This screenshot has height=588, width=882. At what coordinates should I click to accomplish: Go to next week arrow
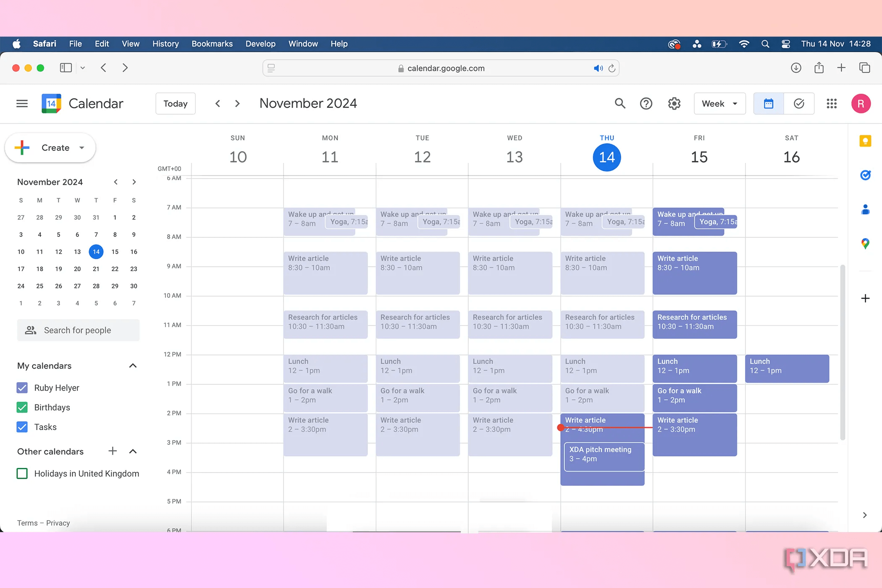coord(237,103)
